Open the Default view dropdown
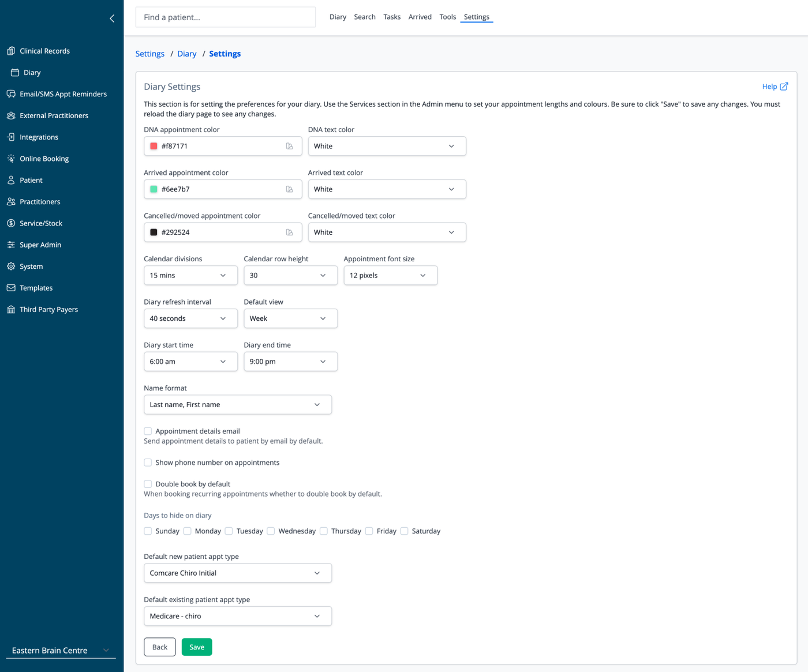 [x=290, y=318]
